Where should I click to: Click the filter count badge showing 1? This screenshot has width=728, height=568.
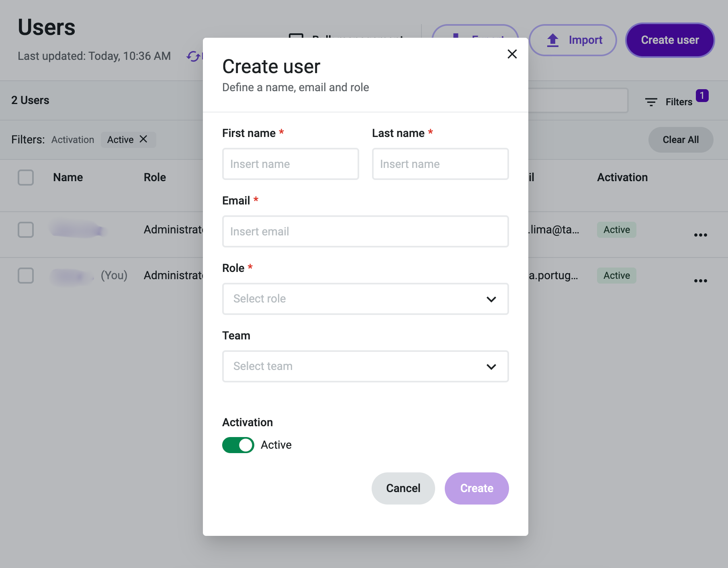pos(702,96)
